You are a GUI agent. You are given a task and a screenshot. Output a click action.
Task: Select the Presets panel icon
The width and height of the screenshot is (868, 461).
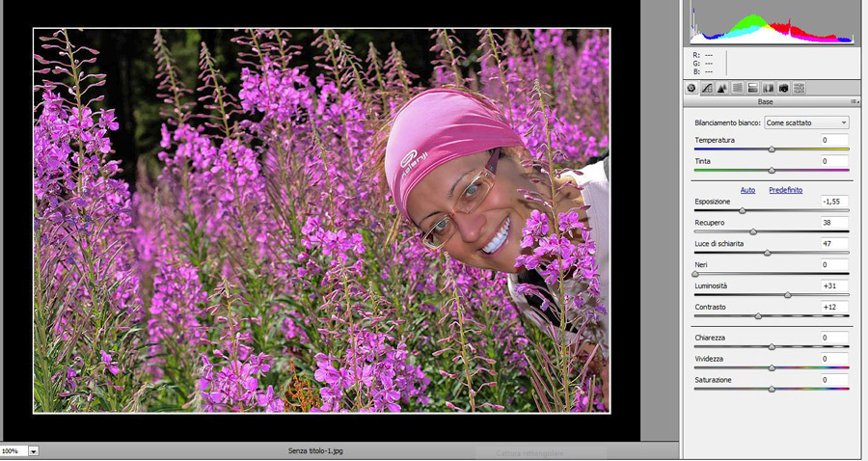pyautogui.click(x=800, y=88)
